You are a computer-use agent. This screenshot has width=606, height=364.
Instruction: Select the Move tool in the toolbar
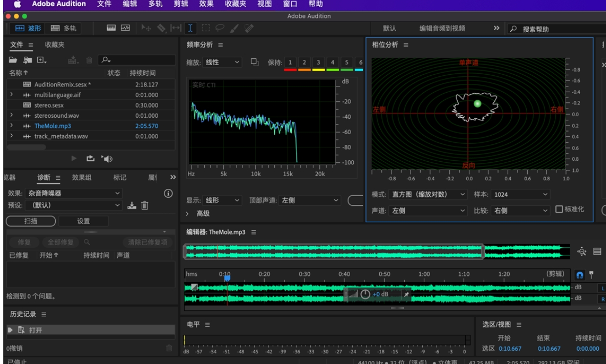146,28
